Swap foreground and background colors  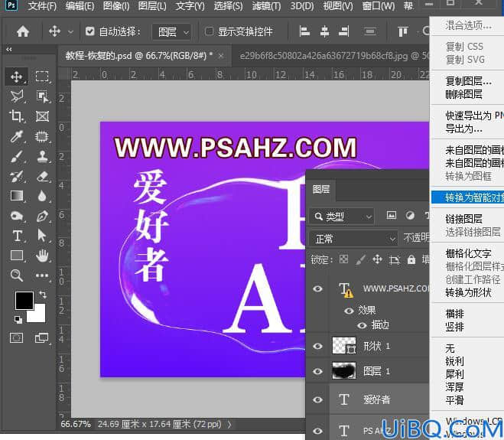coord(42,294)
